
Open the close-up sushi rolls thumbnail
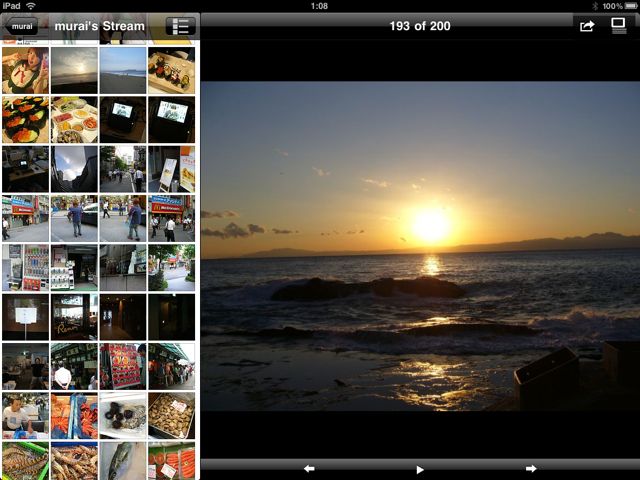25,120
